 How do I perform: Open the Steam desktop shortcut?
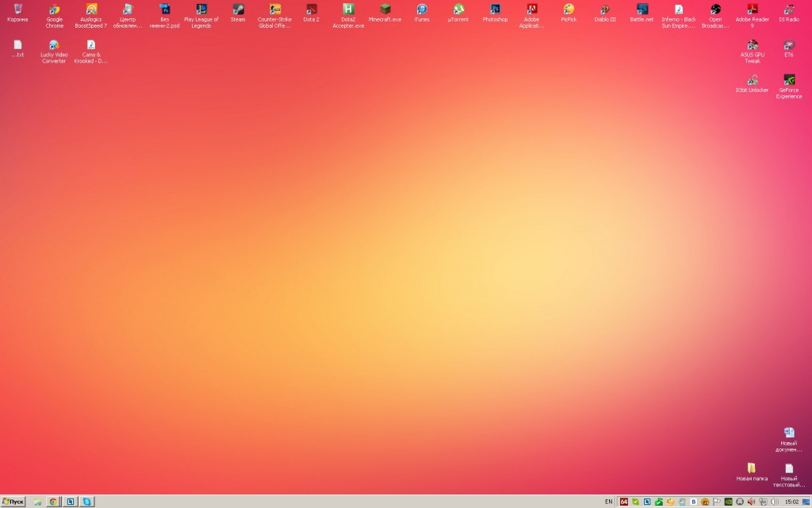[x=238, y=10]
